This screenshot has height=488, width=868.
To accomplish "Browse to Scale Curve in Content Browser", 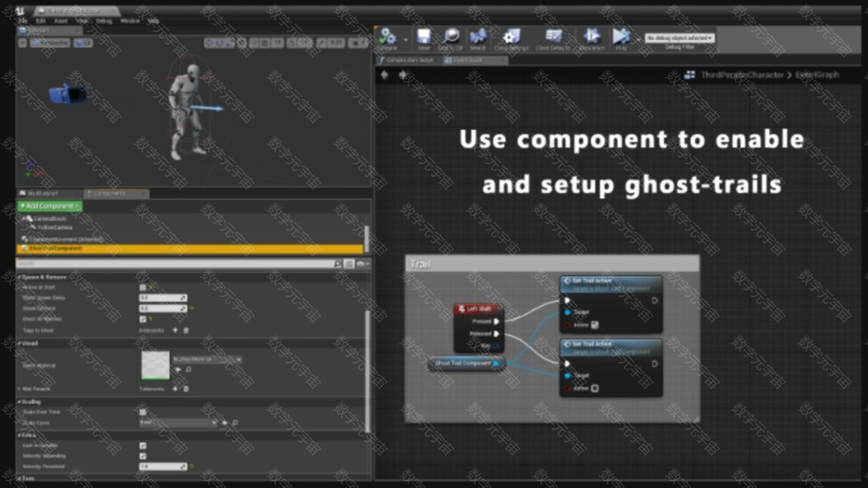I will tap(235, 422).
